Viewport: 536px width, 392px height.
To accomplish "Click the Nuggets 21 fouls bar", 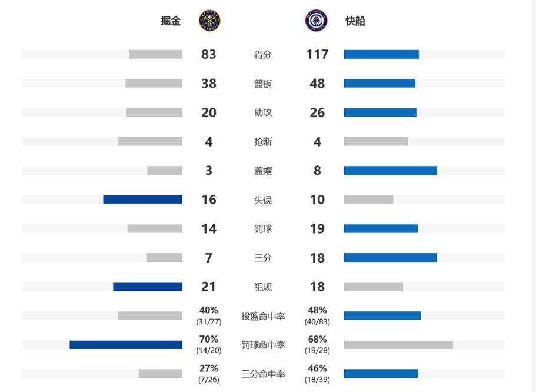I will pyautogui.click(x=148, y=287).
